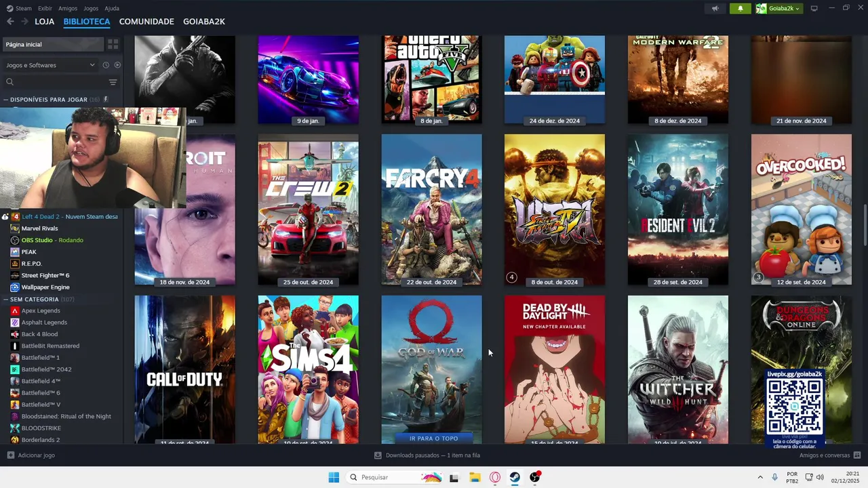Open File Explorer from the taskbar
The height and width of the screenshot is (488, 868).
[x=475, y=477]
